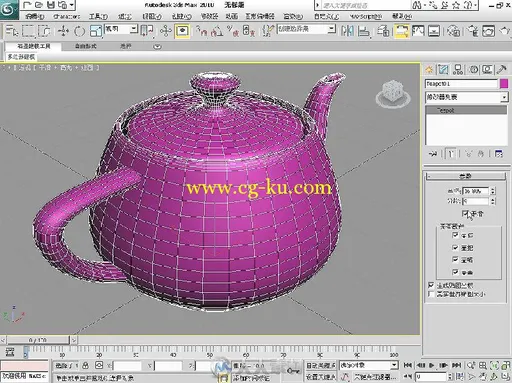Toggle the Graphite Modeling Tools ribbon icon
Viewport: 512px width, 383px height.
pyautogui.click(x=401, y=31)
